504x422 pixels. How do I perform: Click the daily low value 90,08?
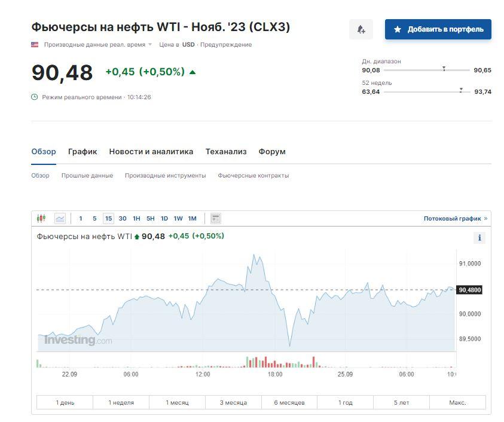(371, 70)
